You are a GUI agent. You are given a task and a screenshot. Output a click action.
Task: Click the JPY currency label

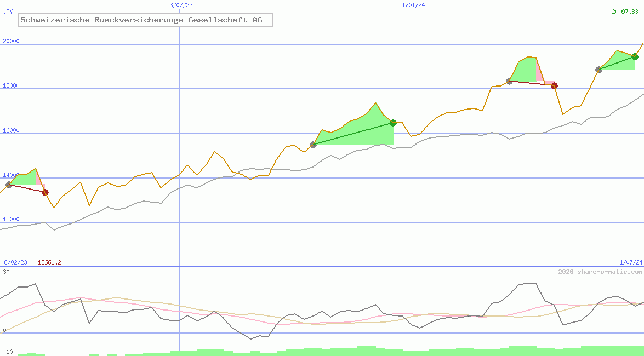pyautogui.click(x=8, y=12)
